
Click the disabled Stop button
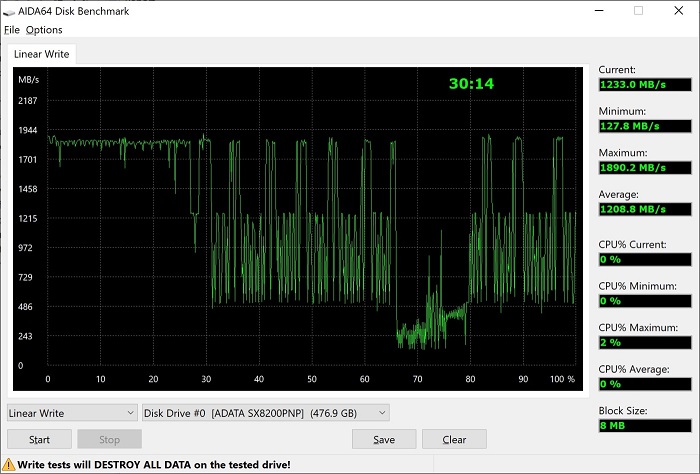click(109, 440)
